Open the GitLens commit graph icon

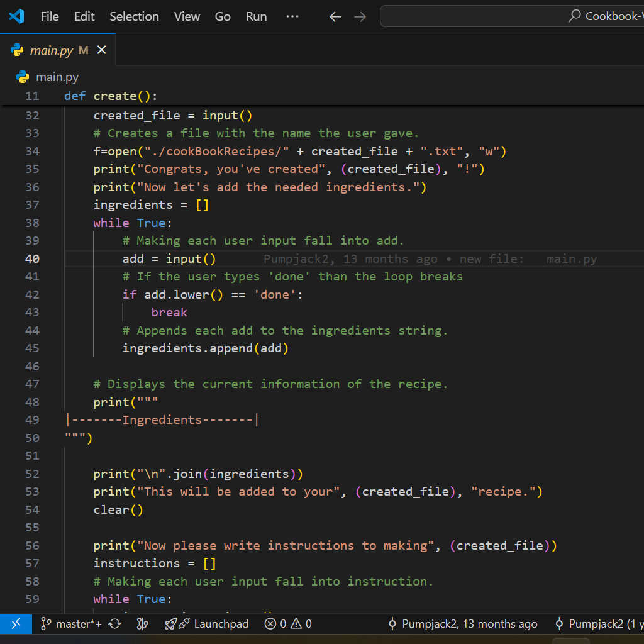click(x=142, y=624)
